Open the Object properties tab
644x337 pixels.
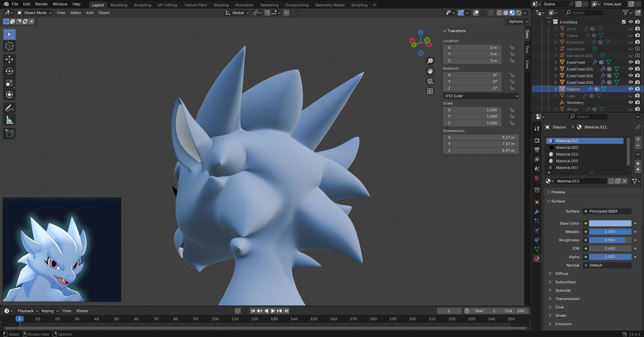[x=537, y=202]
